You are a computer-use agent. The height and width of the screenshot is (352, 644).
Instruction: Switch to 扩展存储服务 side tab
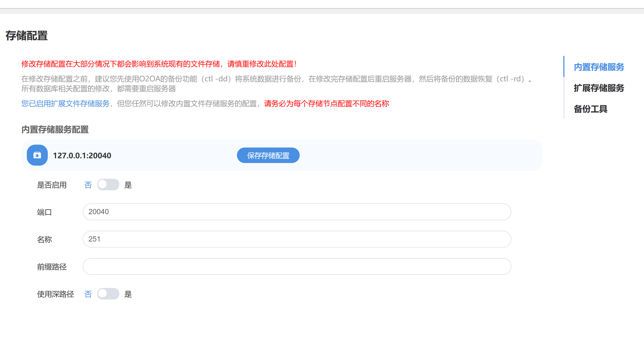click(599, 88)
